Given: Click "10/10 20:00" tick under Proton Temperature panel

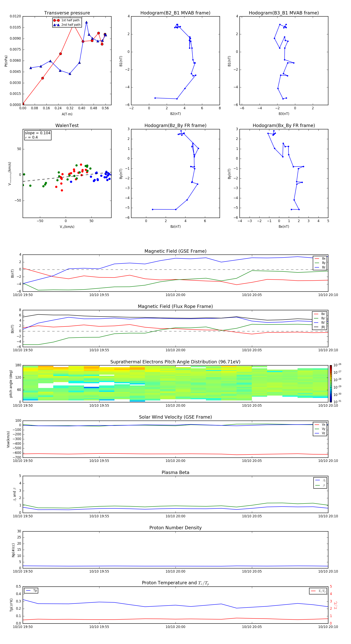Looking at the screenshot, I should pos(175,627).
